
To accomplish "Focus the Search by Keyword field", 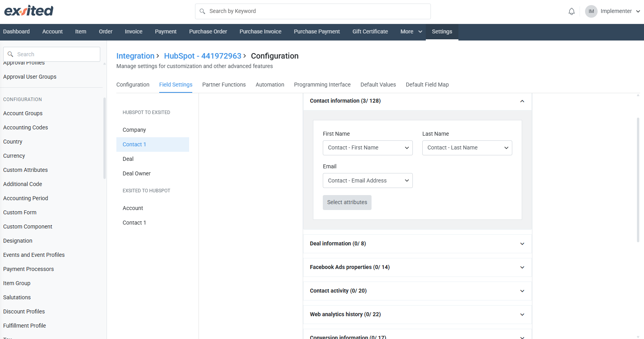I will (313, 11).
